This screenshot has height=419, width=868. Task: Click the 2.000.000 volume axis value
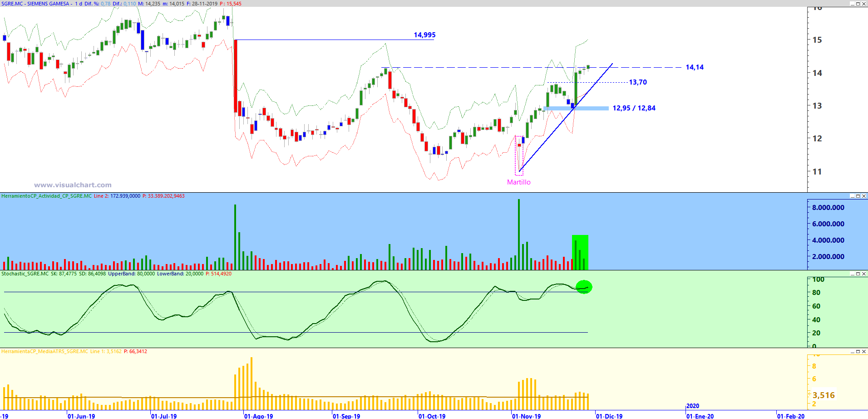[829, 257]
